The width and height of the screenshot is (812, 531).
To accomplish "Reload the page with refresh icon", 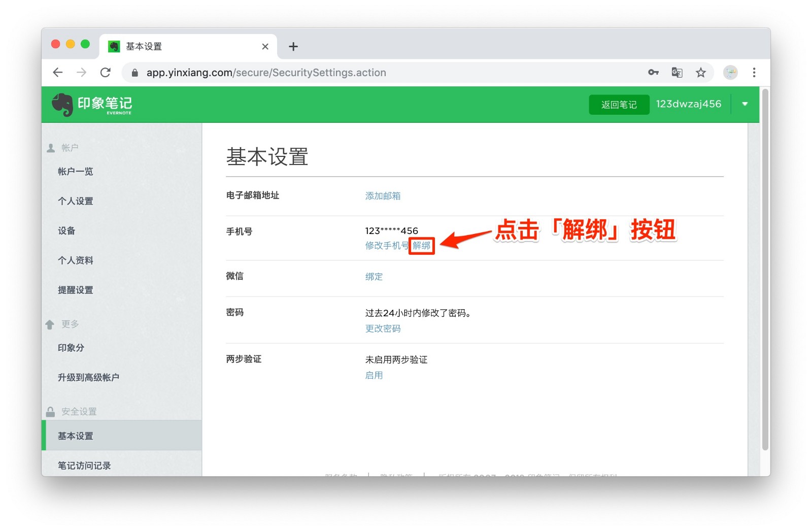I will tap(106, 73).
